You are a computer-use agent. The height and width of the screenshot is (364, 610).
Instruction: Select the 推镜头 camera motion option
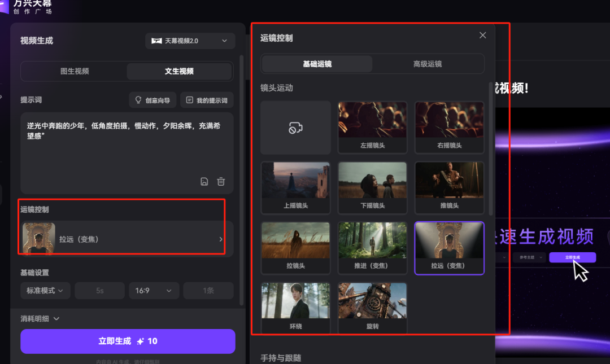click(x=449, y=187)
